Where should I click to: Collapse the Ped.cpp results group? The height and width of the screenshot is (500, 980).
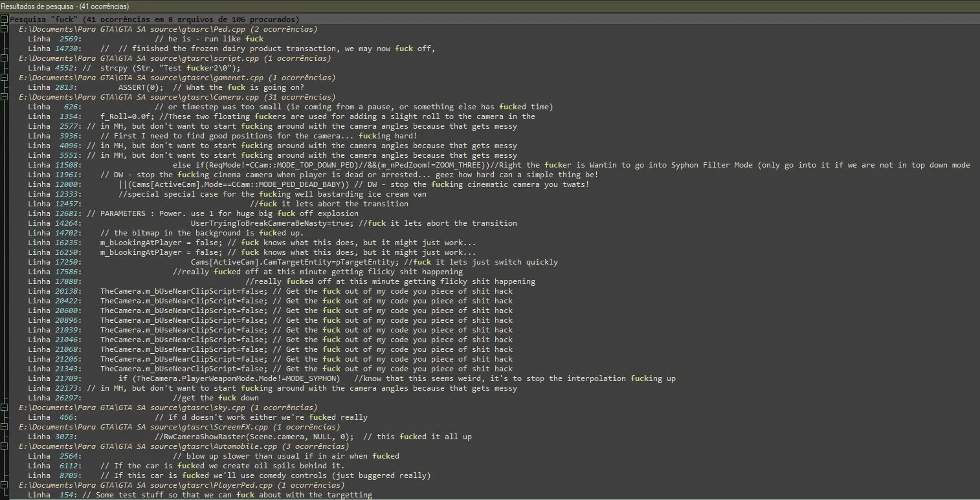pyautogui.click(x=5, y=29)
